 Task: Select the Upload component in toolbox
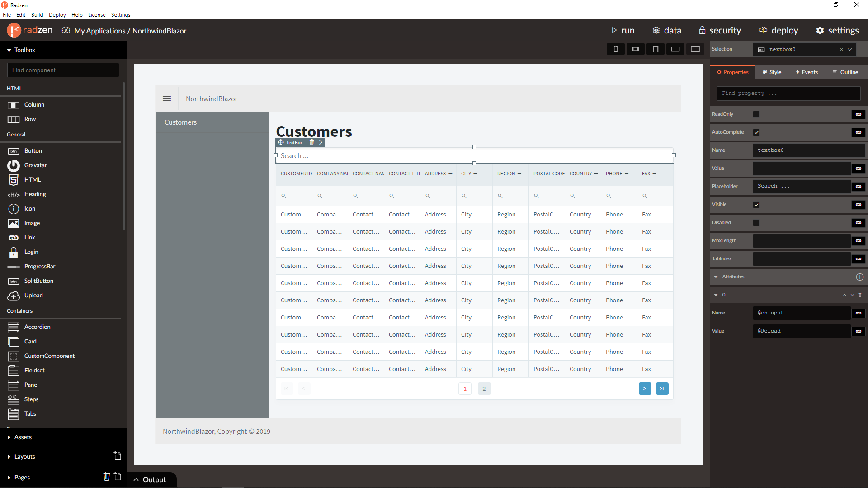click(x=33, y=295)
